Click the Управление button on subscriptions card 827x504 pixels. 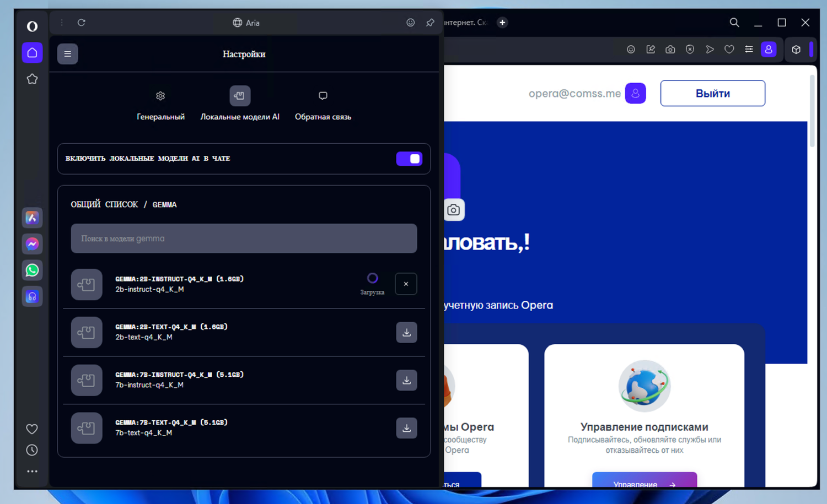pos(645,480)
